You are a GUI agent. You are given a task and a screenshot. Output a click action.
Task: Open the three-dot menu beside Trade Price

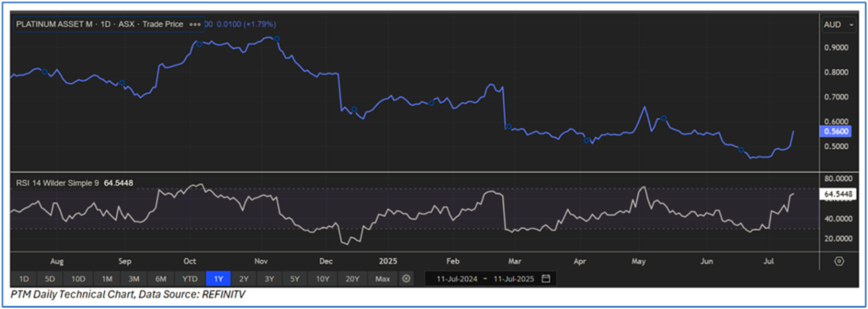click(195, 24)
